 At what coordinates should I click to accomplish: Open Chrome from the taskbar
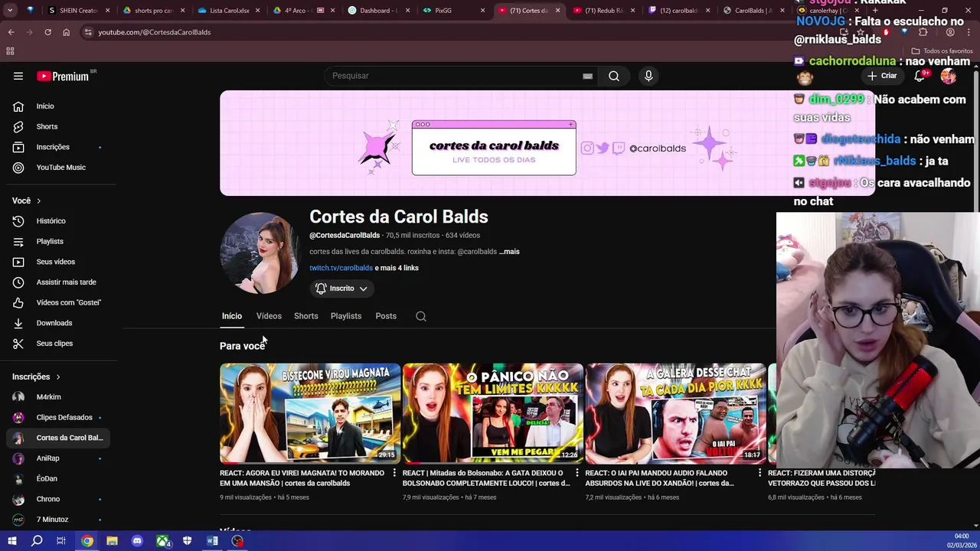(87, 541)
